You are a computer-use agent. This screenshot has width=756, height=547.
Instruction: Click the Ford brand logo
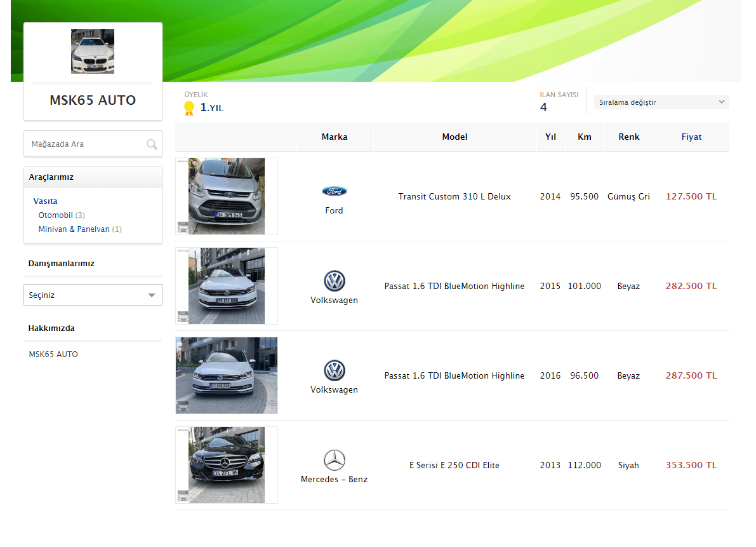point(334,191)
